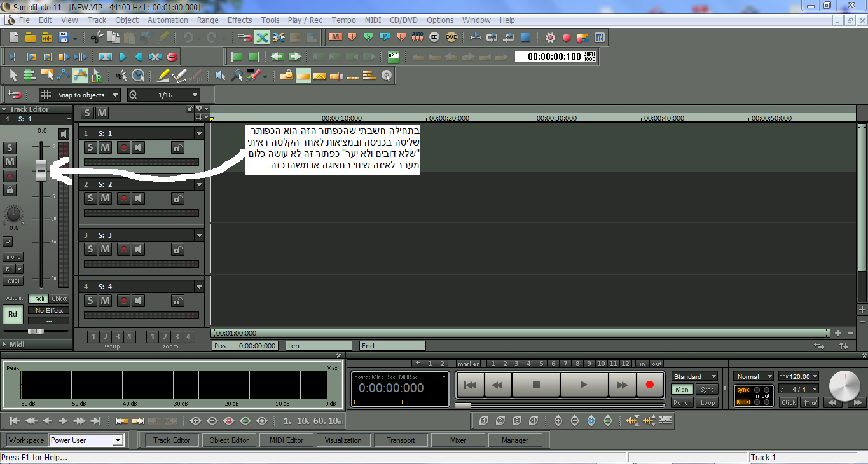Viewport: 868px width, 464px height.
Task: Open the 4/4 time signature dropdown
Action: 799,389
